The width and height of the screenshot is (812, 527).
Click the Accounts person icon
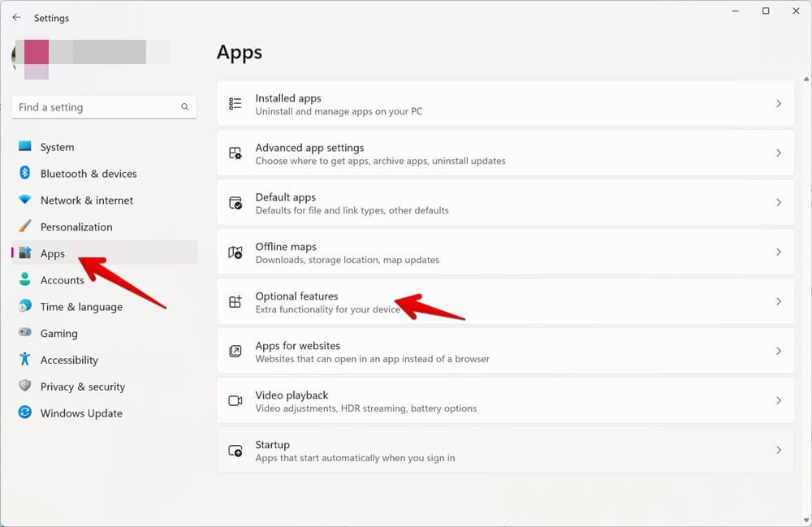coord(25,279)
